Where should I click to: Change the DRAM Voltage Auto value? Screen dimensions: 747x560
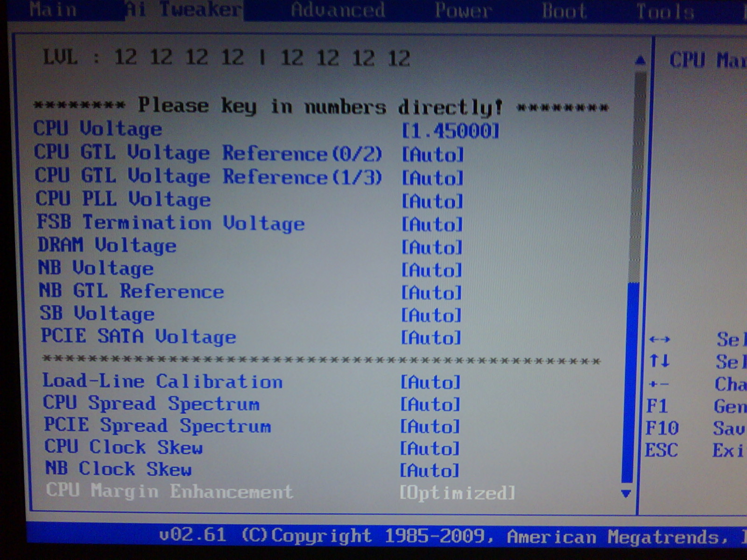432,247
